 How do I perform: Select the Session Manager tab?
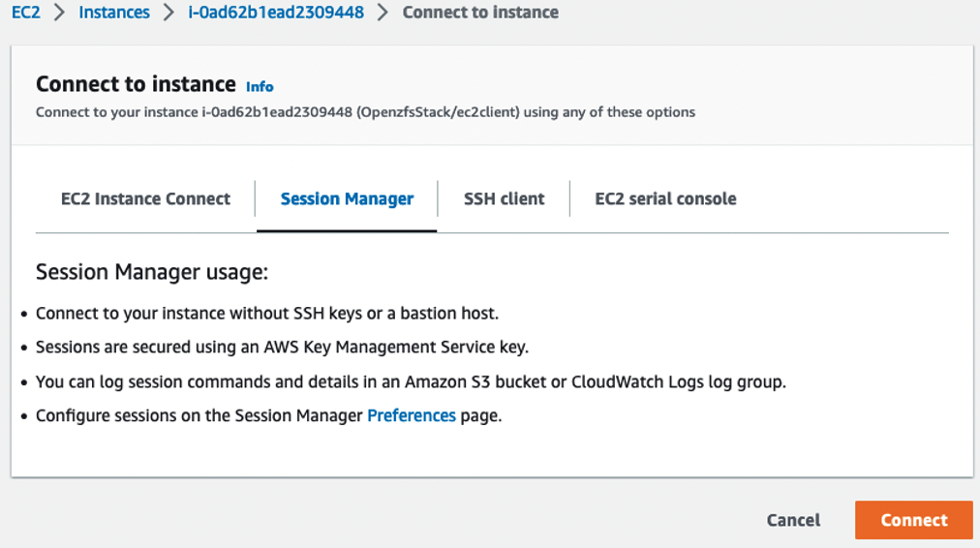point(347,198)
